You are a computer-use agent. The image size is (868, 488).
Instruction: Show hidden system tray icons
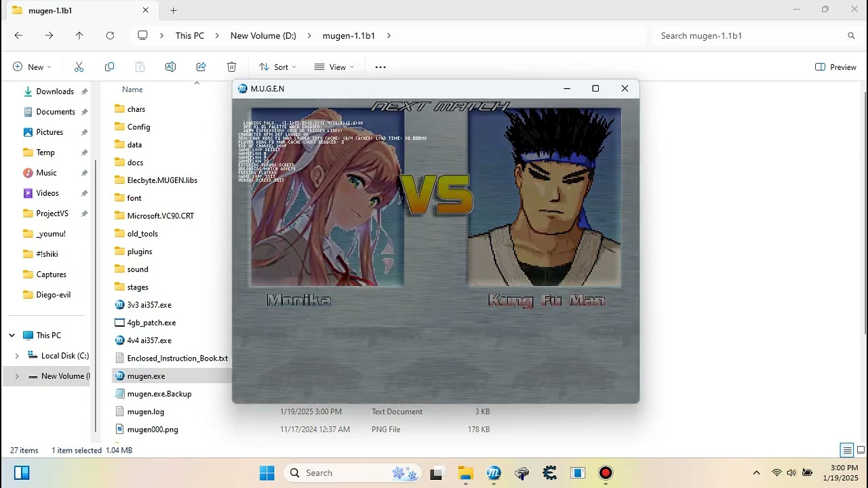click(x=757, y=473)
